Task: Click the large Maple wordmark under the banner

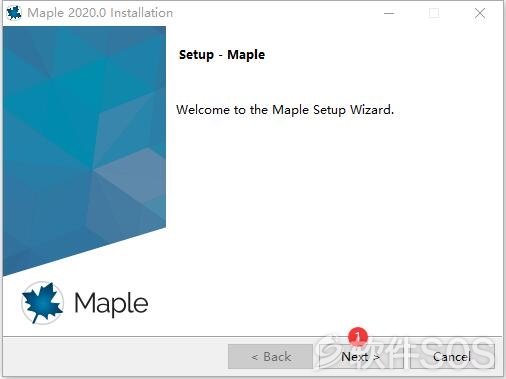Action: click(x=111, y=303)
